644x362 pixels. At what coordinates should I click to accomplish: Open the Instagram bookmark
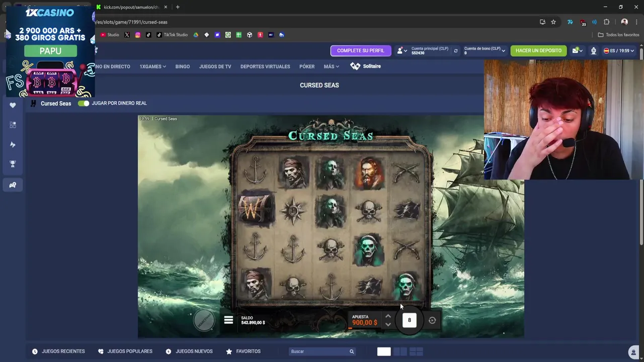(138, 35)
